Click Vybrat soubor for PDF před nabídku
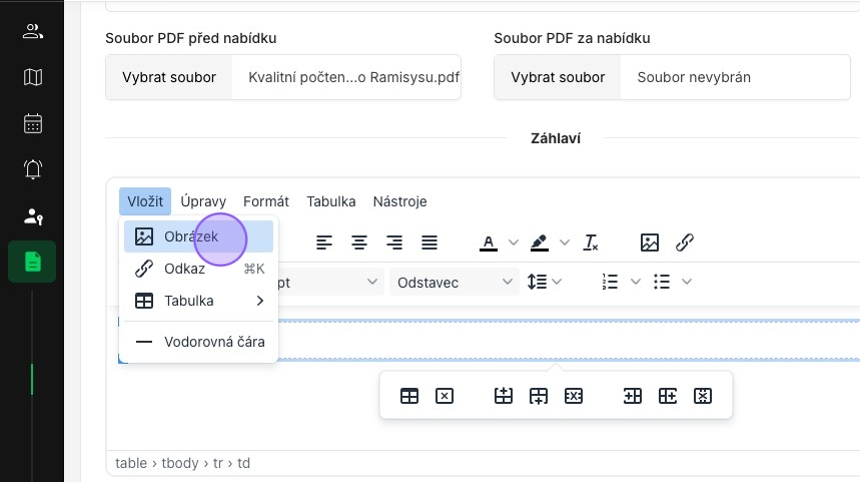 coord(169,77)
